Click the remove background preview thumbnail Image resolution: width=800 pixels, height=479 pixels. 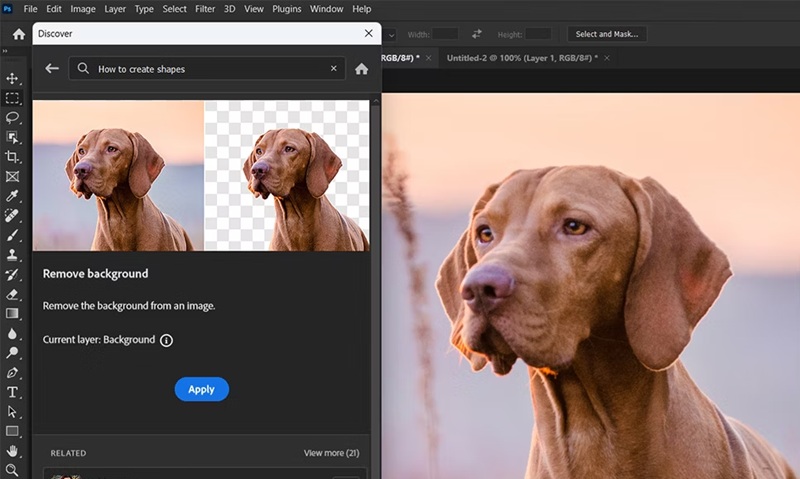pos(201,175)
